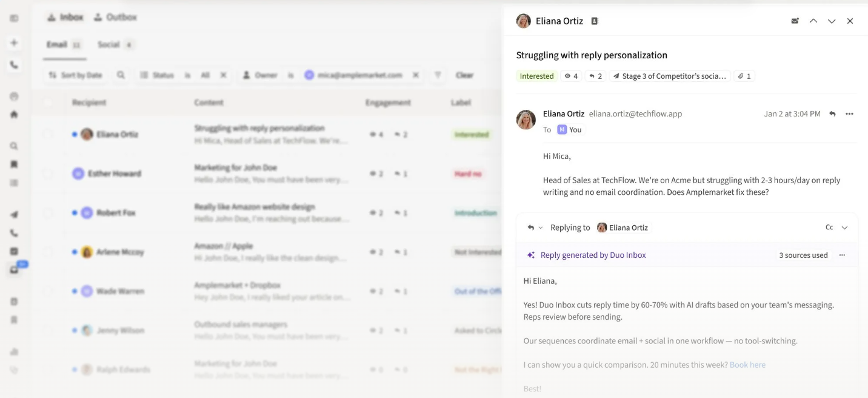Click the replies count badge showing 2

click(595, 76)
